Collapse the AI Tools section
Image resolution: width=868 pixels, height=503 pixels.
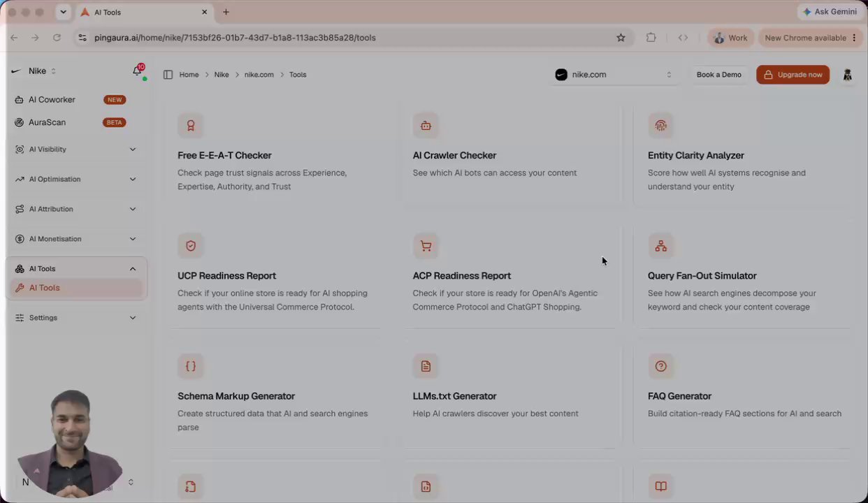[x=75, y=269]
